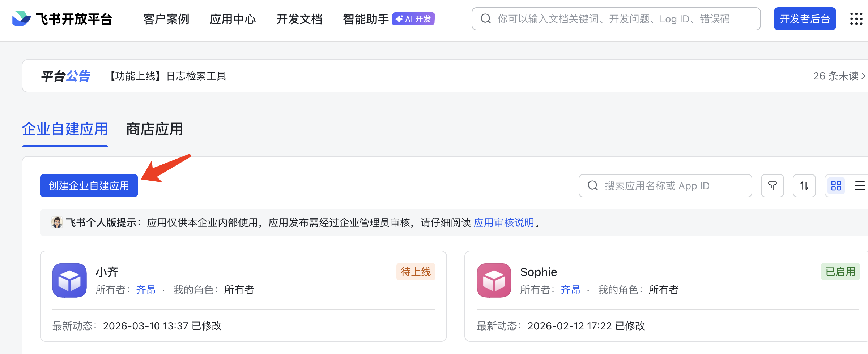This screenshot has height=354, width=868.
Task: Switch to grid card view
Action: tap(836, 186)
